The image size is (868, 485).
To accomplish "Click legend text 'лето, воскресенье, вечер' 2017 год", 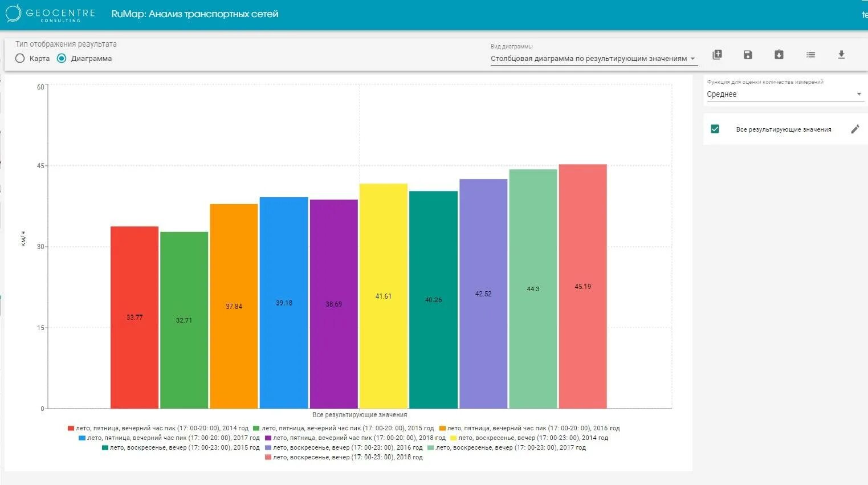I will pyautogui.click(x=511, y=448).
